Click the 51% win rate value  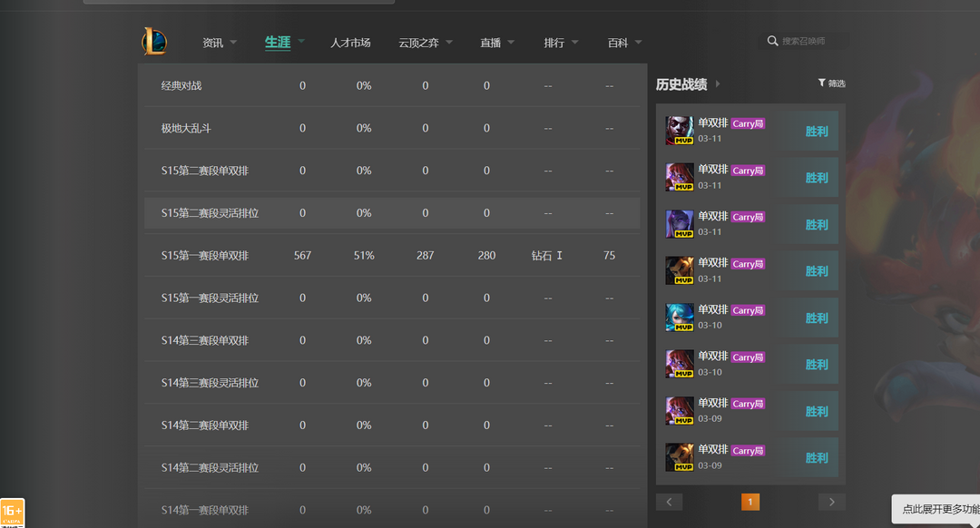(x=364, y=256)
